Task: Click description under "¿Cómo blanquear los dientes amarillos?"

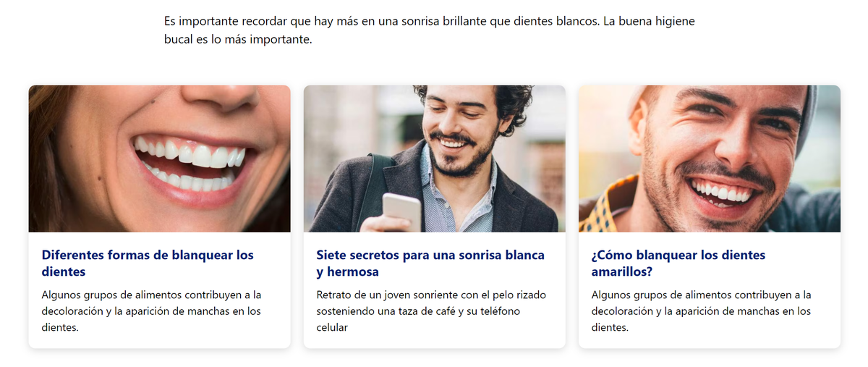Action: [x=701, y=311]
